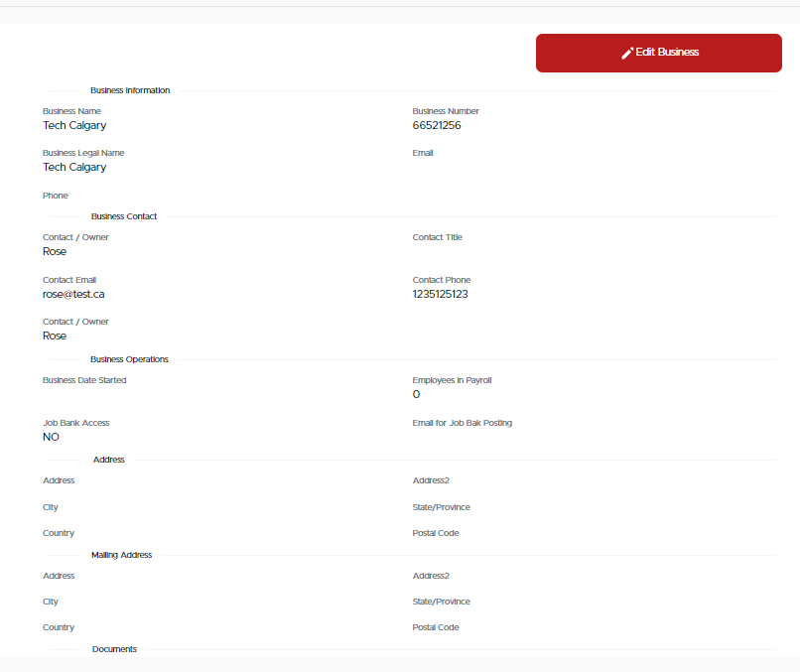Click the Contact Email label

point(69,280)
